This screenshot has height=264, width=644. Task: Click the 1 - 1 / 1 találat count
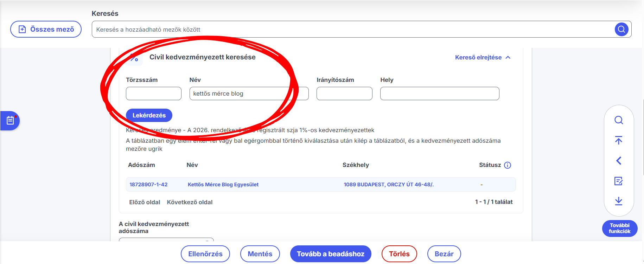click(x=494, y=202)
